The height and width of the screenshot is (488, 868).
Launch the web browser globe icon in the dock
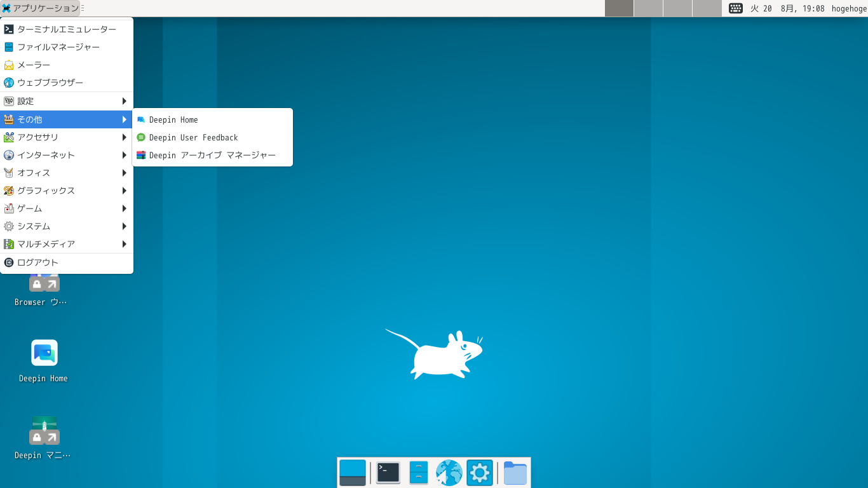(449, 473)
